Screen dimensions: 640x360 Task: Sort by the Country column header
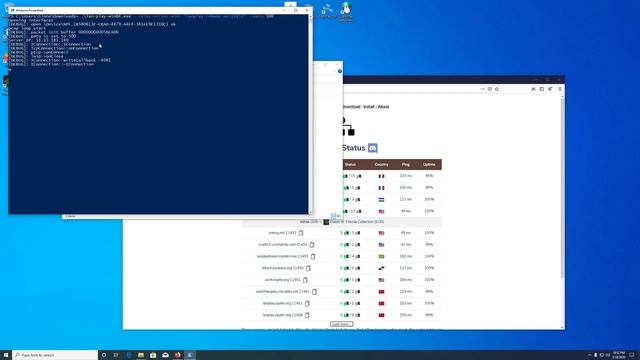[x=381, y=164]
